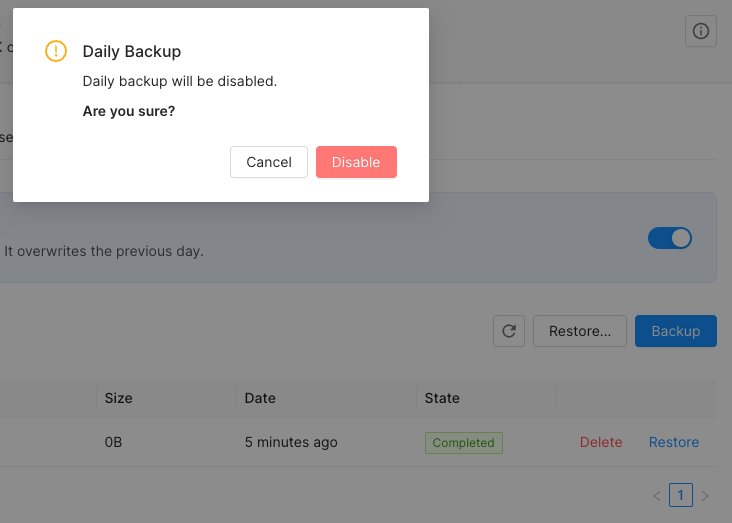Click the orange warning icon in dialog
This screenshot has width=732, height=523.
click(56, 51)
